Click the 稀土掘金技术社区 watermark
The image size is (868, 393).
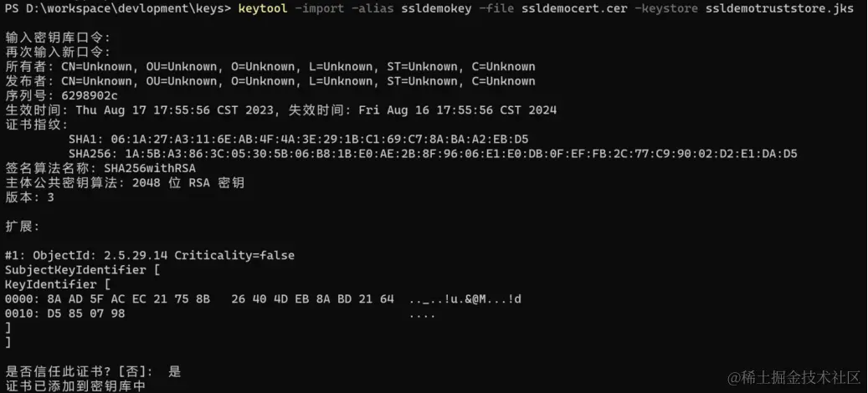(794, 377)
